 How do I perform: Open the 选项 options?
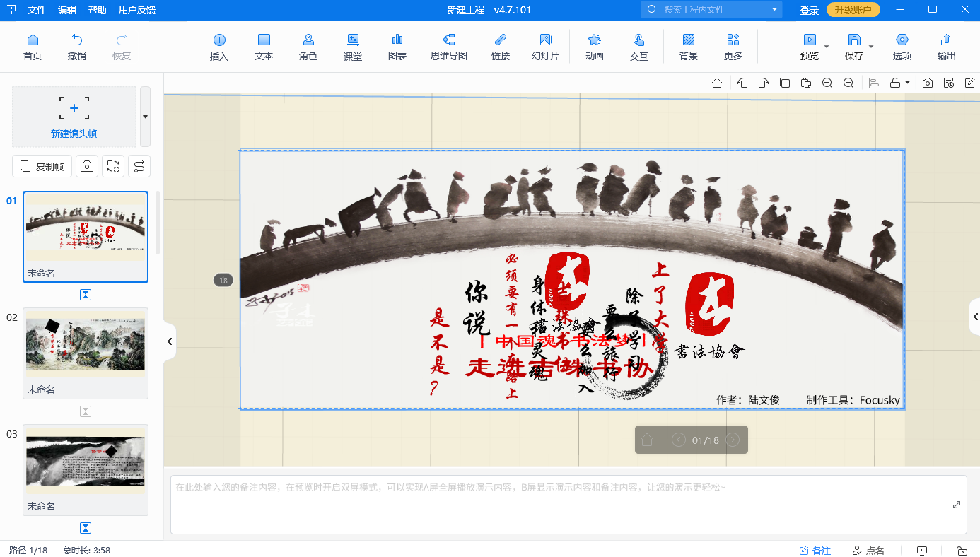pyautogui.click(x=902, y=47)
